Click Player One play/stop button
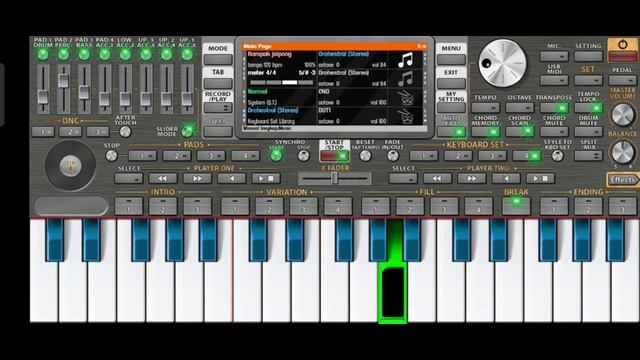 (x=266, y=178)
